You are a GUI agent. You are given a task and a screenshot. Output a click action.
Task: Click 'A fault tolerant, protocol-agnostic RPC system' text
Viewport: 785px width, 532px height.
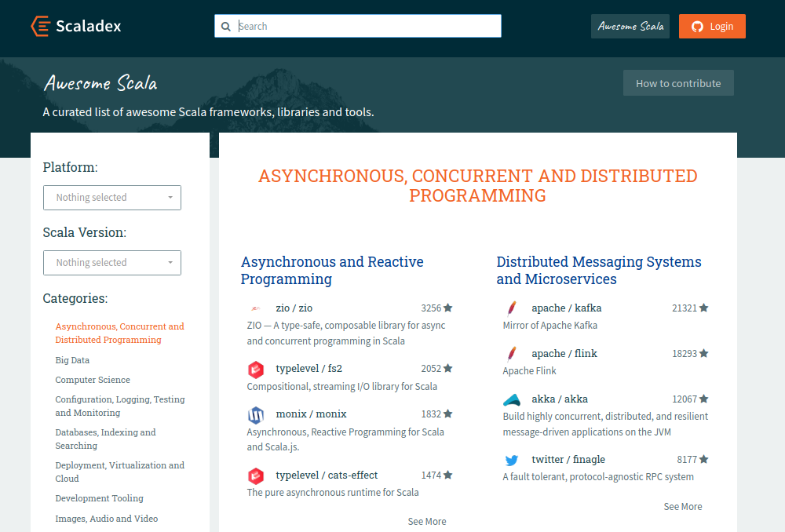598,477
